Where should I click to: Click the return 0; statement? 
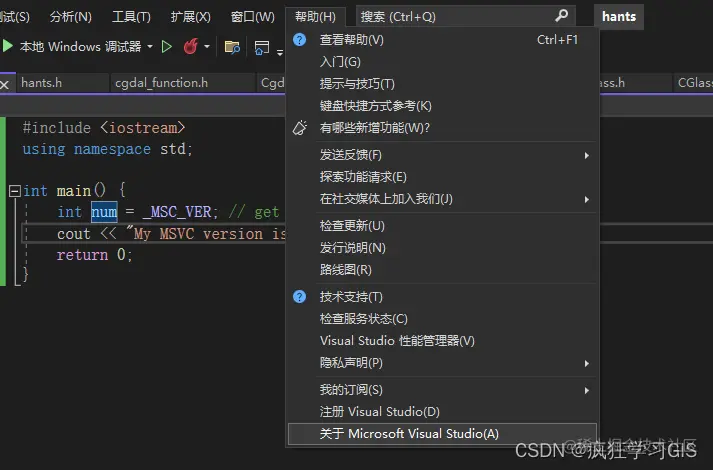click(95, 255)
